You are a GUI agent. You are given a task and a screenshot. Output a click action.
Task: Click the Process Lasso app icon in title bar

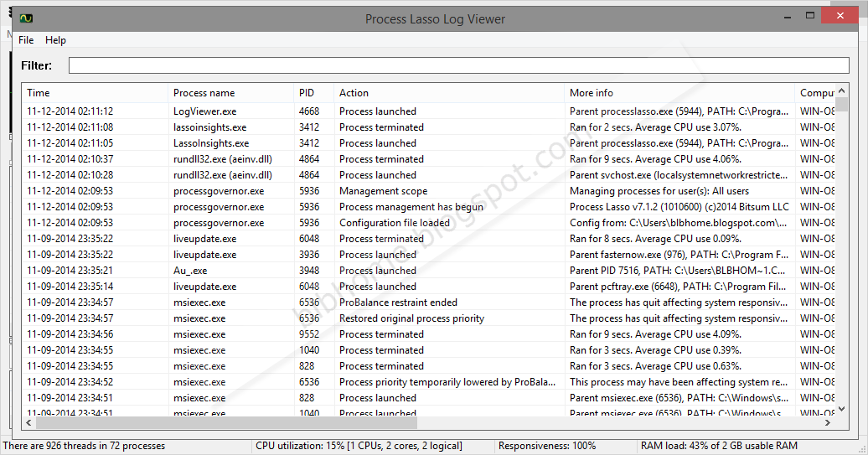(x=26, y=18)
